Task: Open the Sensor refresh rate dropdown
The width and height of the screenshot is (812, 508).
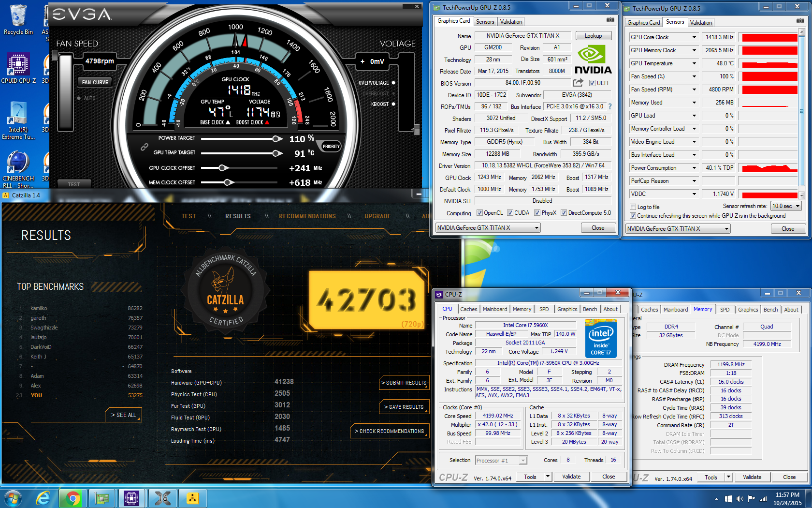Action: [x=786, y=206]
